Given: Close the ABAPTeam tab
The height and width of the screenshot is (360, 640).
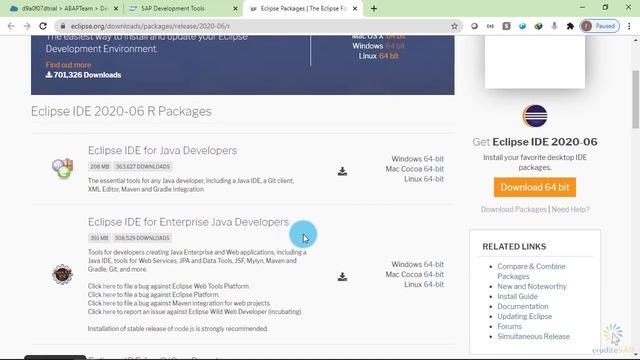Looking at the screenshot, I should pos(116,8).
